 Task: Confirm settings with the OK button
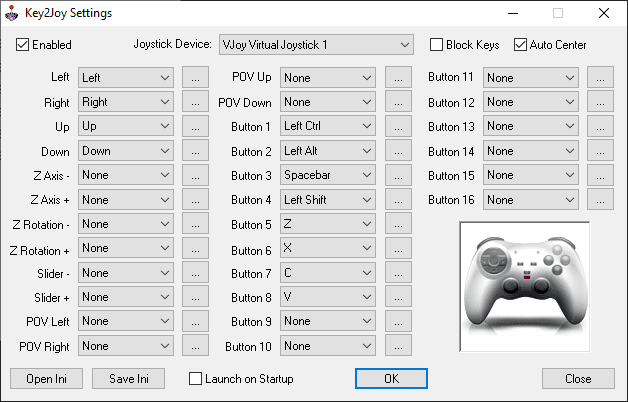391,379
